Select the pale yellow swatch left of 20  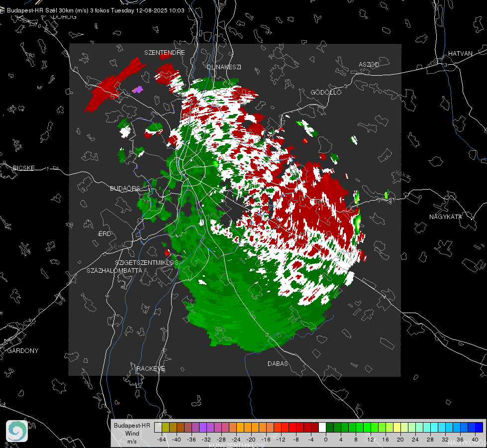[x=397, y=428]
